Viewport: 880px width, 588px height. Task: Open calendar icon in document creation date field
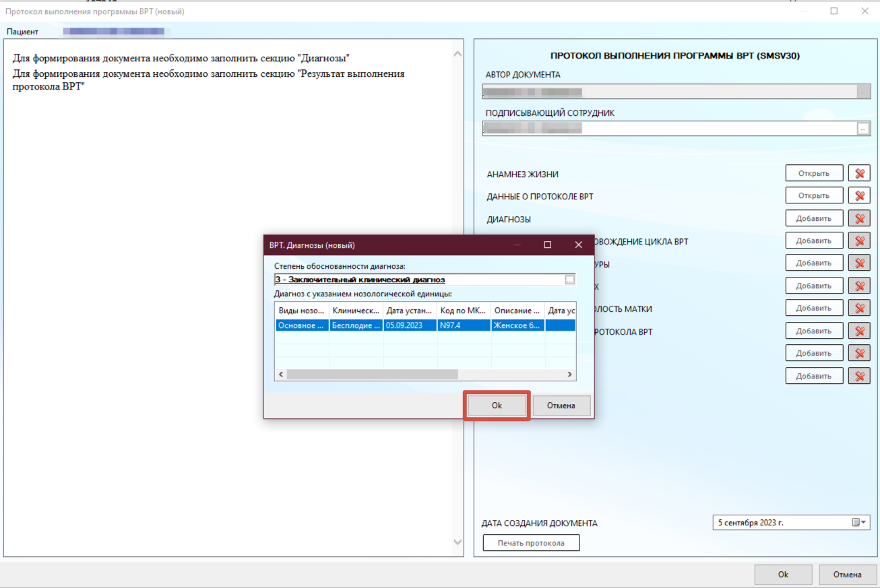856,523
